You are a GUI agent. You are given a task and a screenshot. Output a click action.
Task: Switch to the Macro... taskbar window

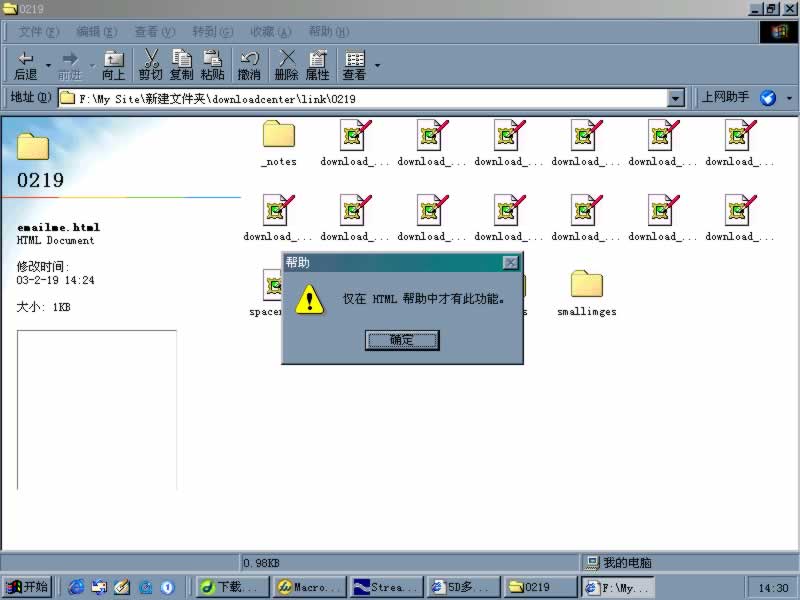(x=310, y=587)
